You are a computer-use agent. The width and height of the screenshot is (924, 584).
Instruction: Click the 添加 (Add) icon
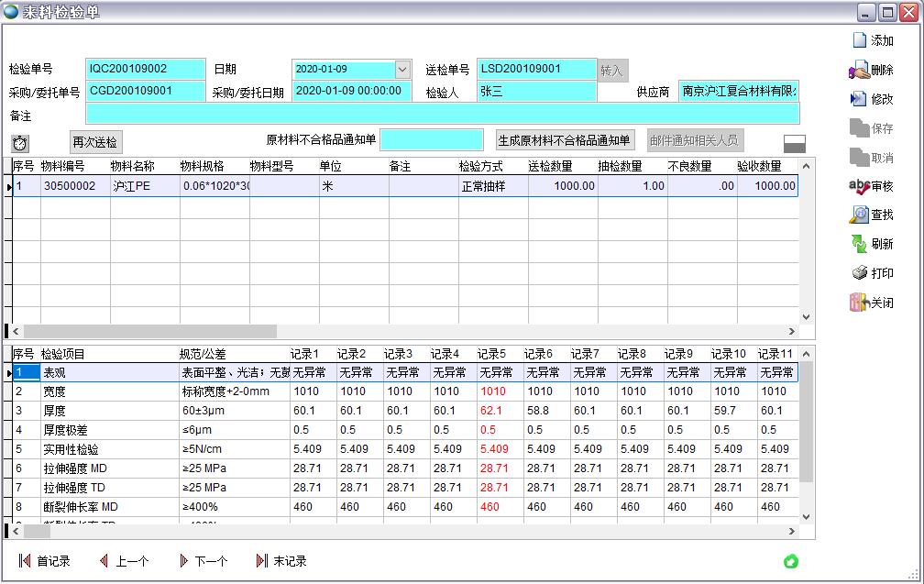(x=859, y=40)
